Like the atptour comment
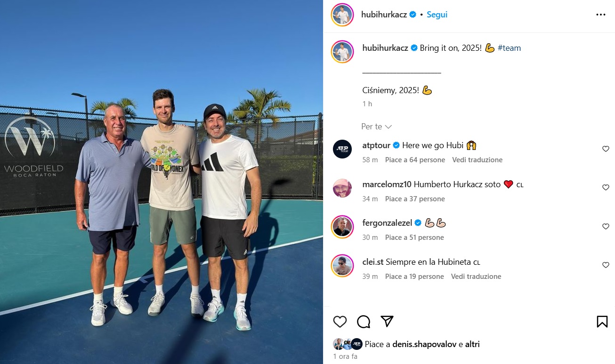Image resolution: width=615 pixels, height=364 pixels. point(606,149)
